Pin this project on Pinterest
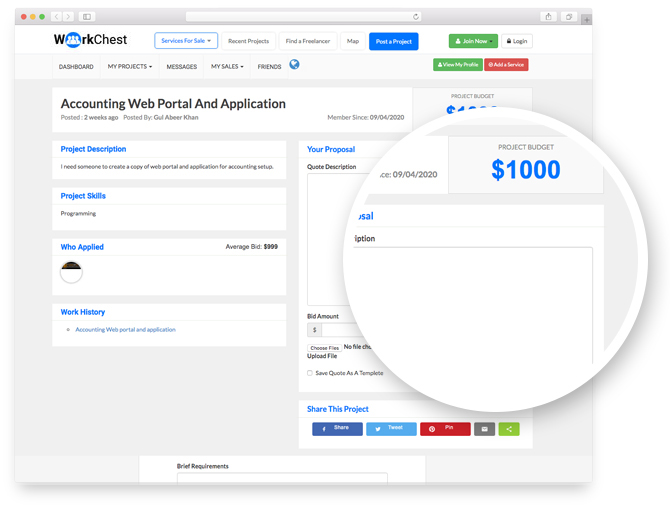Viewport: 670px width, 506px height. [445, 429]
